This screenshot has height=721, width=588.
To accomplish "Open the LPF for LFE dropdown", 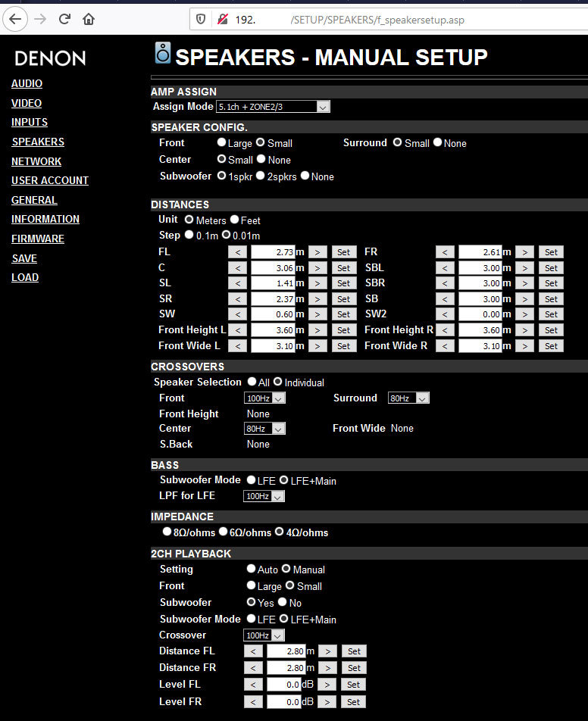I will tap(264, 496).
